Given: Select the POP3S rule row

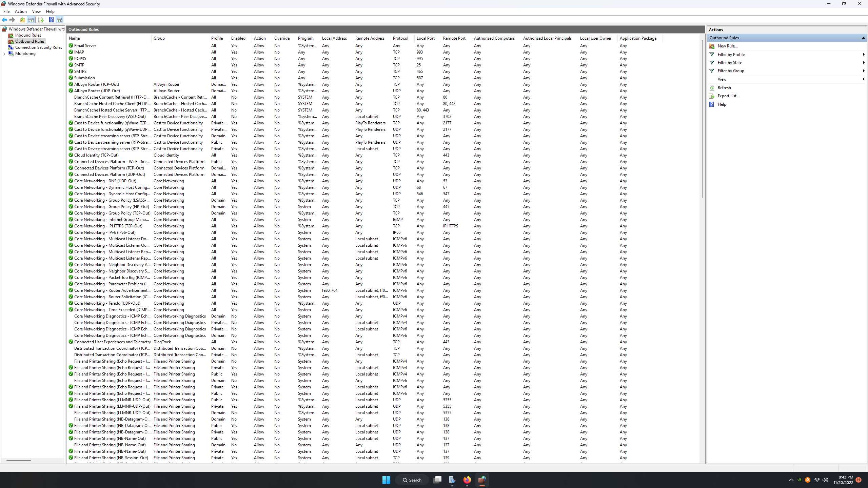Looking at the screenshot, I should click(365, 59).
